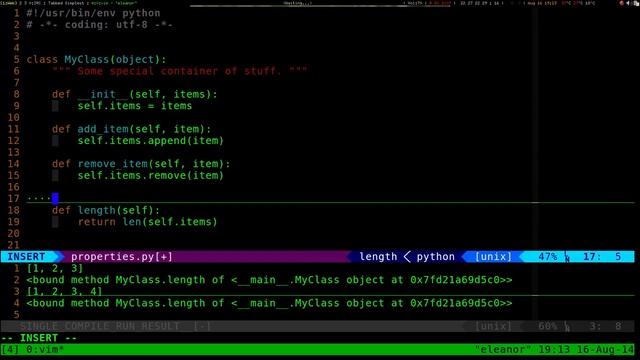
Task: Click the '19:13 16-Aug-14' clock in the tmux bar
Action: tap(586, 349)
